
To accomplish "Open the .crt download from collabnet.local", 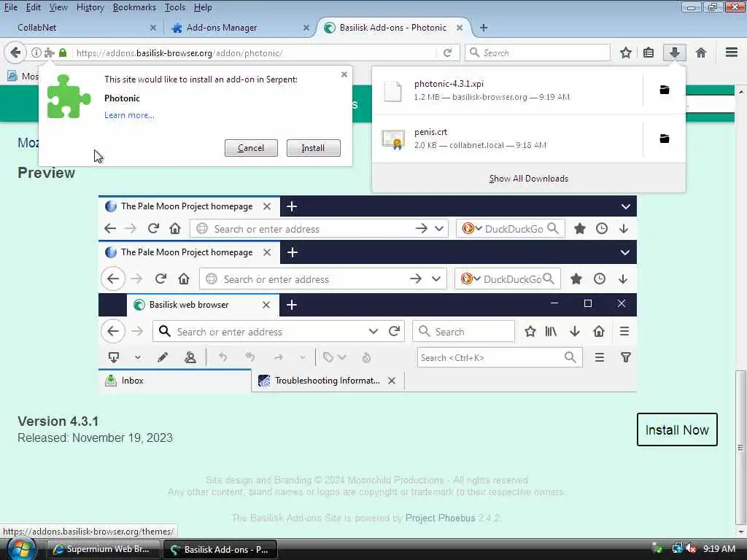I will 507,139.
